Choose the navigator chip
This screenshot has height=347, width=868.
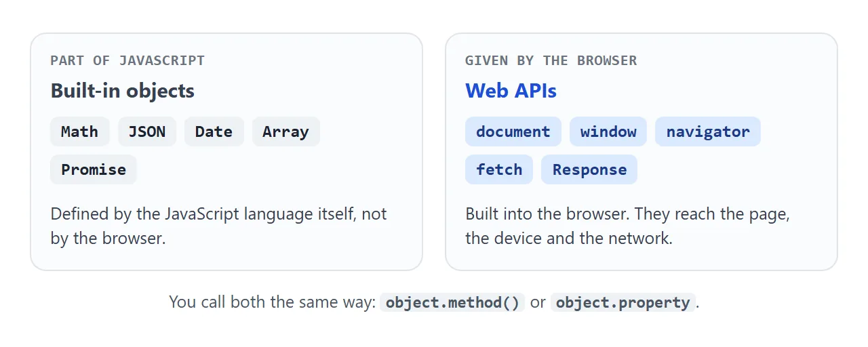coord(708,131)
